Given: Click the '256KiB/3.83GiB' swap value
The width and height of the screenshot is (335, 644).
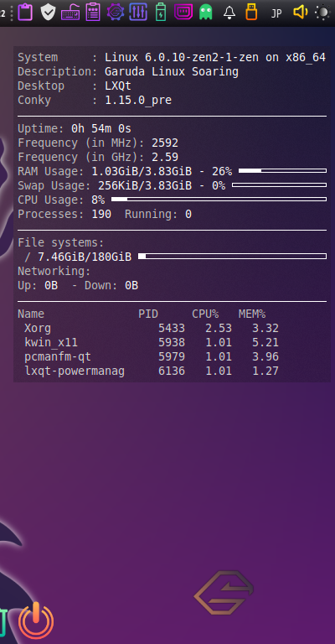Looking at the screenshot, I should pos(145,185).
